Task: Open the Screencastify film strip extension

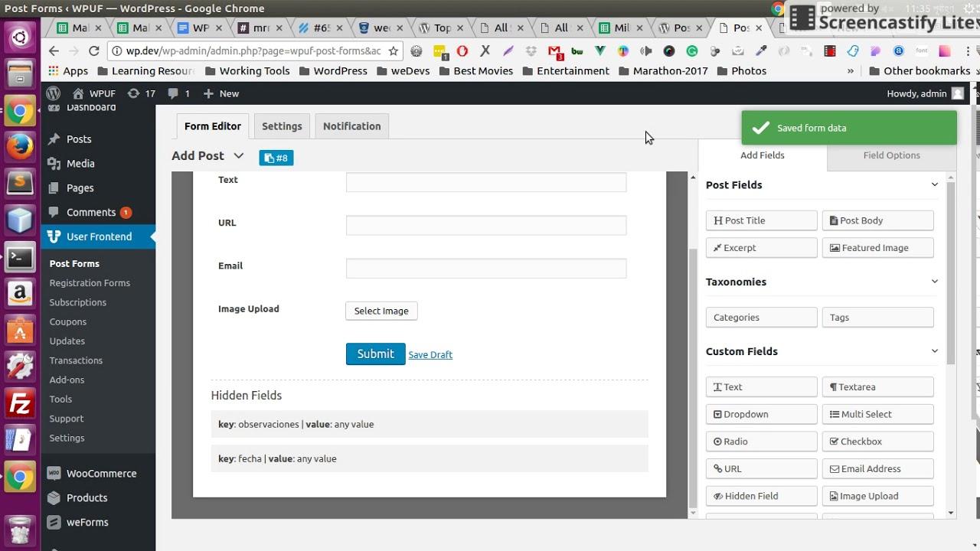Action: click(x=830, y=51)
